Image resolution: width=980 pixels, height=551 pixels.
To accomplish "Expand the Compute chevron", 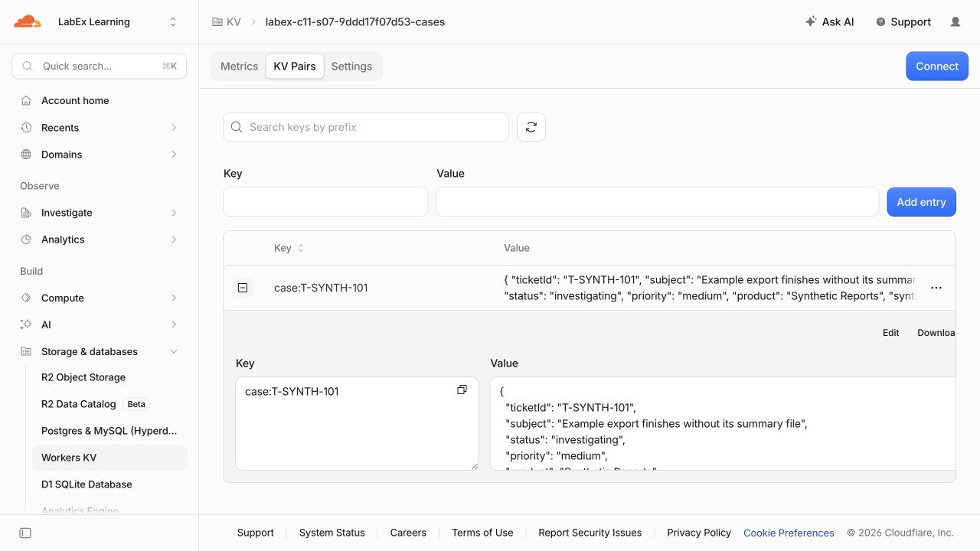I will 174,298.
